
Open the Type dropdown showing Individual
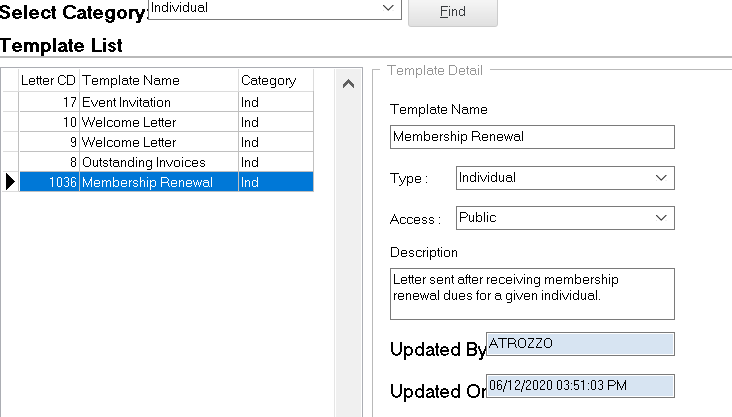click(565, 178)
